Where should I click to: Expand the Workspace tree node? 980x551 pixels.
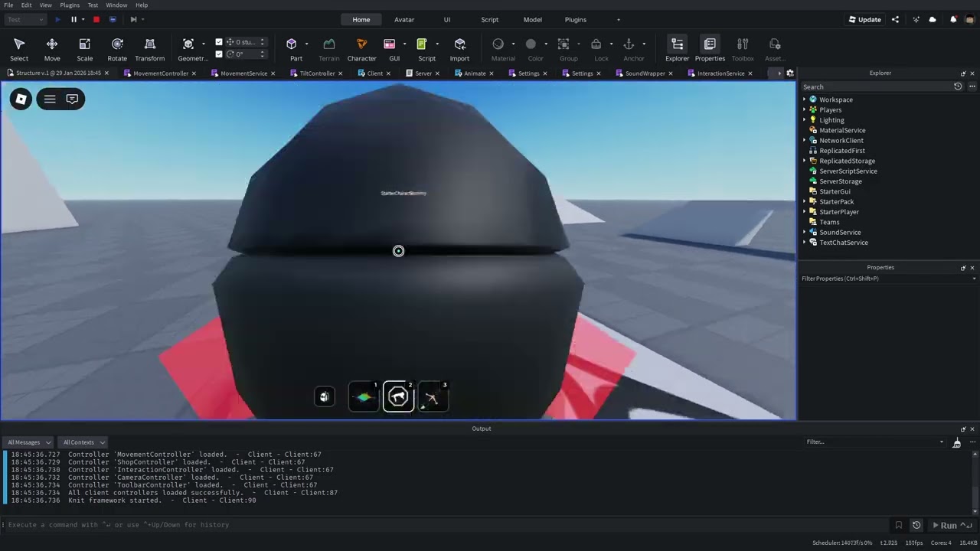point(804,99)
